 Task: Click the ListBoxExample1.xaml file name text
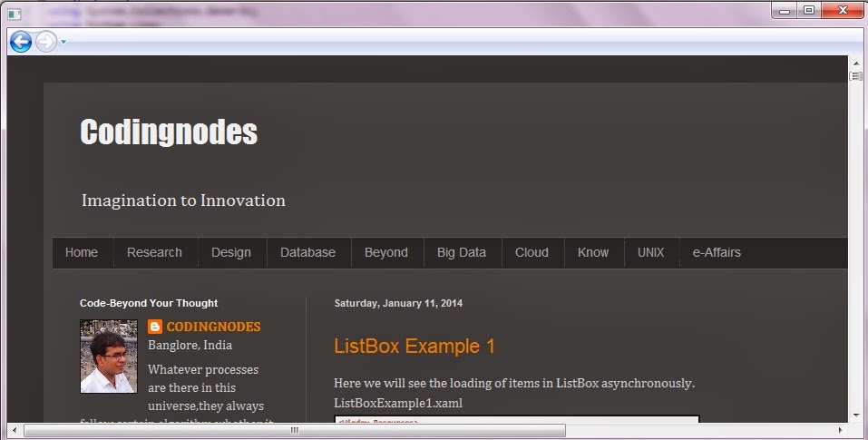pyautogui.click(x=398, y=403)
